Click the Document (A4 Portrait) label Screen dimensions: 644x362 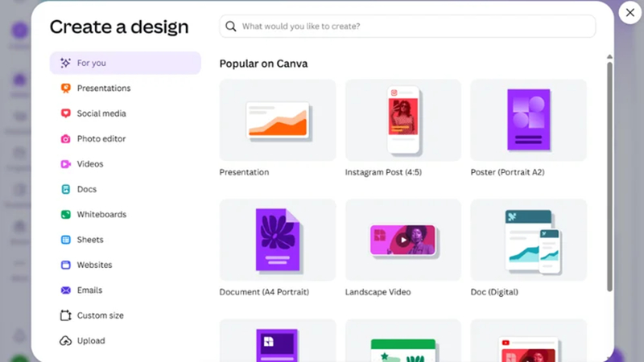[x=264, y=292]
